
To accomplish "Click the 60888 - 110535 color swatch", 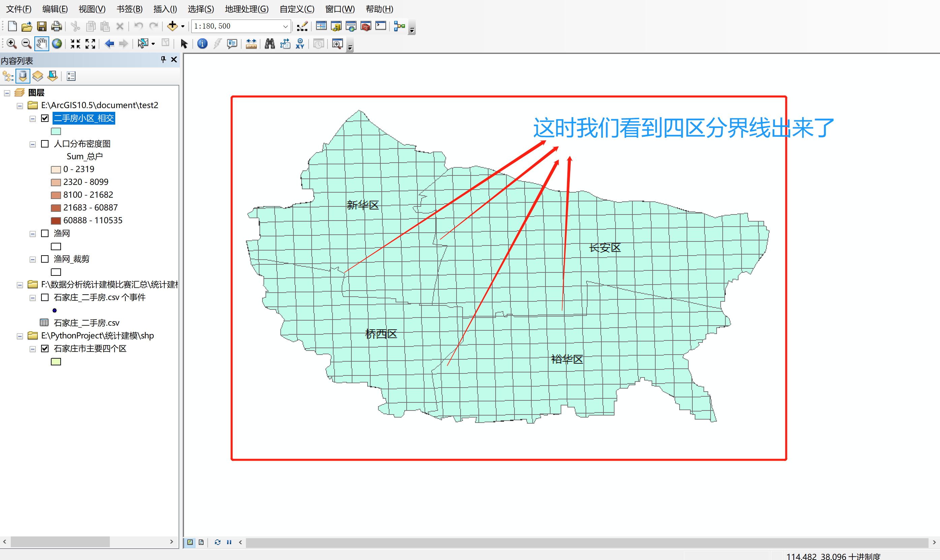I will tap(56, 220).
